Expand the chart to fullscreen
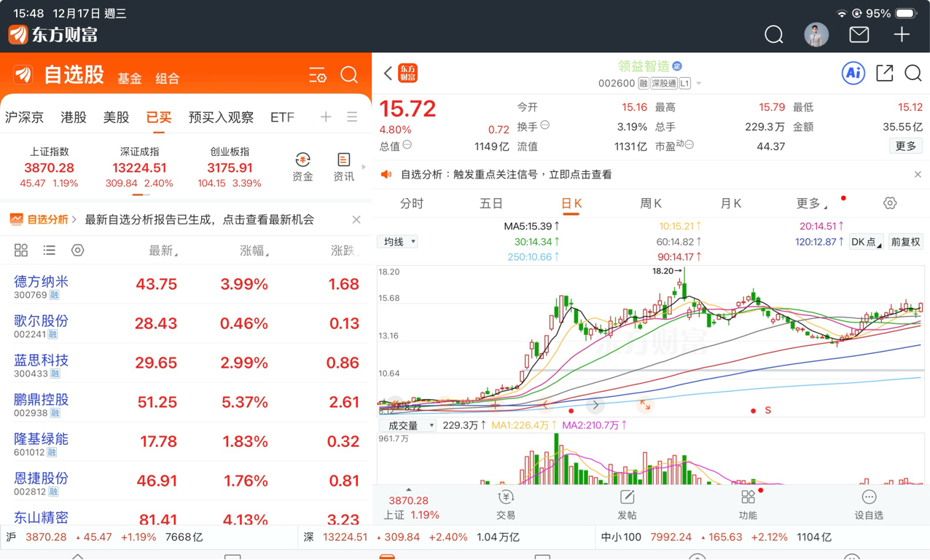The image size is (930, 560). pyautogui.click(x=645, y=405)
